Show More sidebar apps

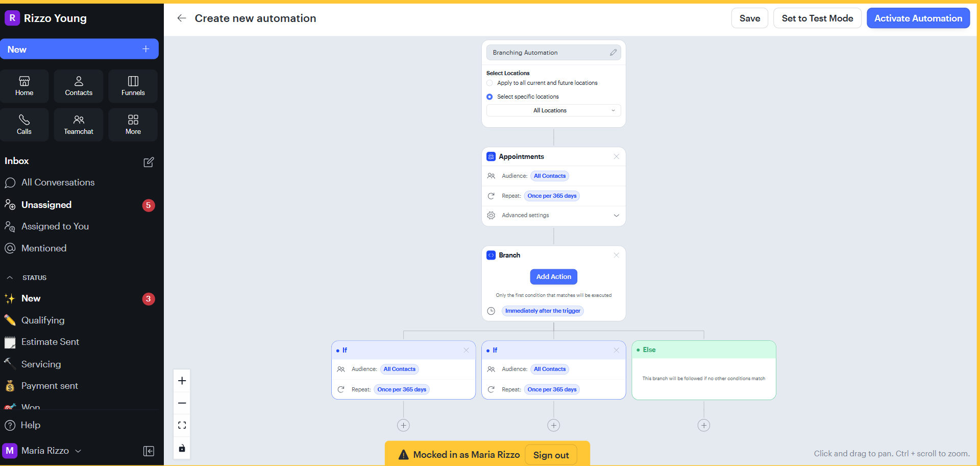[x=133, y=125]
